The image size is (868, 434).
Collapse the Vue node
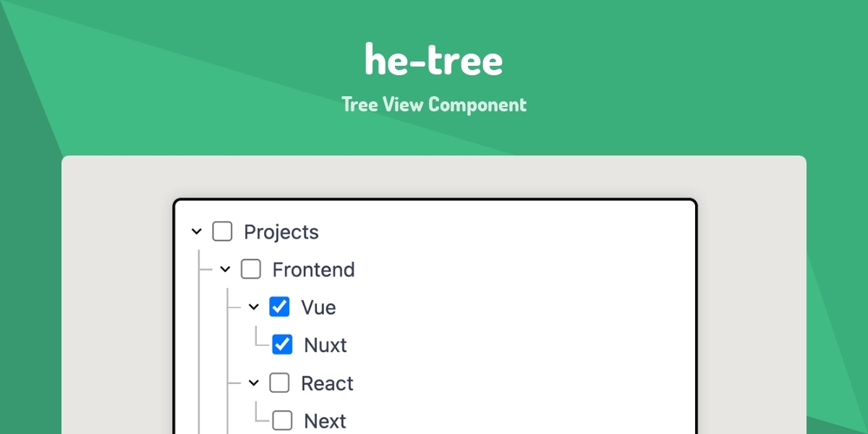pyautogui.click(x=255, y=307)
